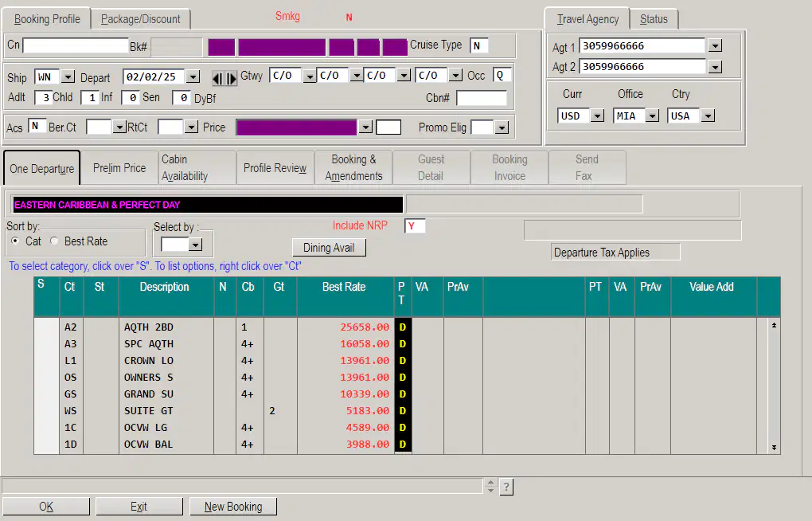Open the Select by dropdown

coord(195,245)
